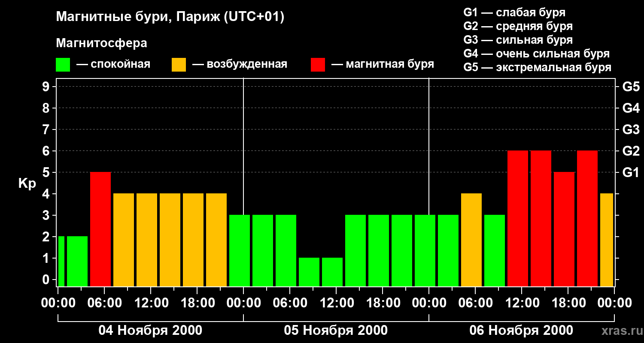Click 'G4 — очень сильная буря' description
Screen dimensions: 644x343
tap(537, 54)
